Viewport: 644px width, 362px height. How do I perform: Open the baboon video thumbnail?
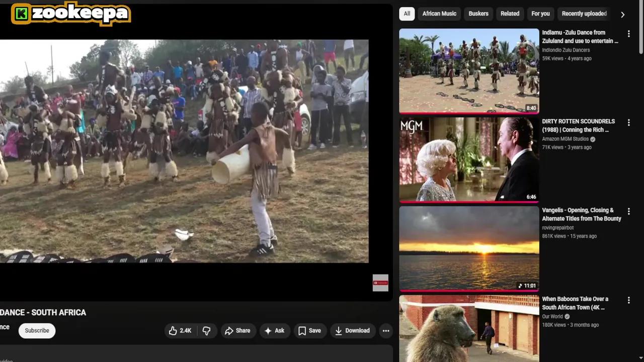[x=469, y=329]
